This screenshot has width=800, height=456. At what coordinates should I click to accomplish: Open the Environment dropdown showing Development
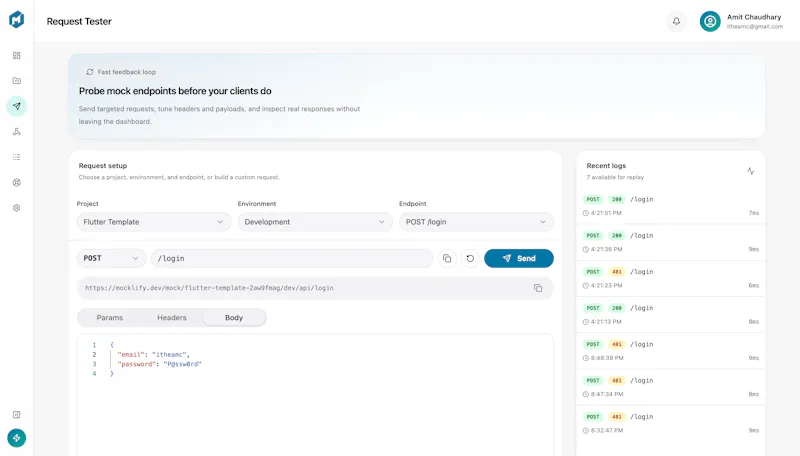pyautogui.click(x=315, y=222)
